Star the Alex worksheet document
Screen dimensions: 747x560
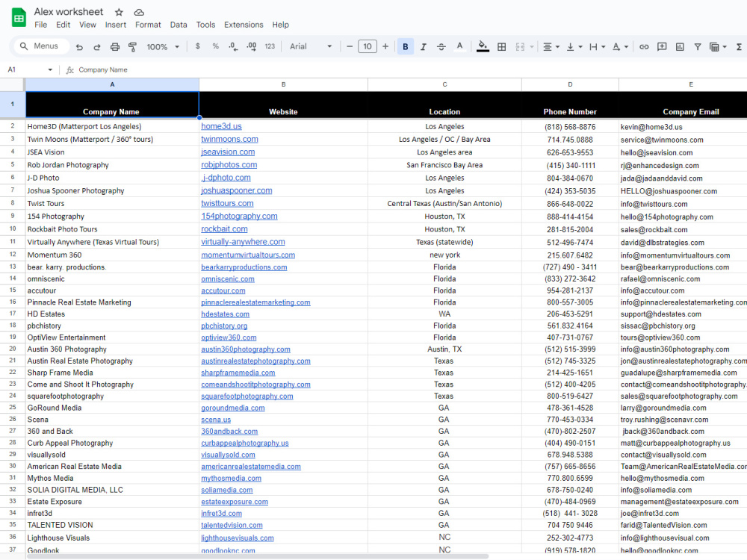pyautogui.click(x=119, y=12)
